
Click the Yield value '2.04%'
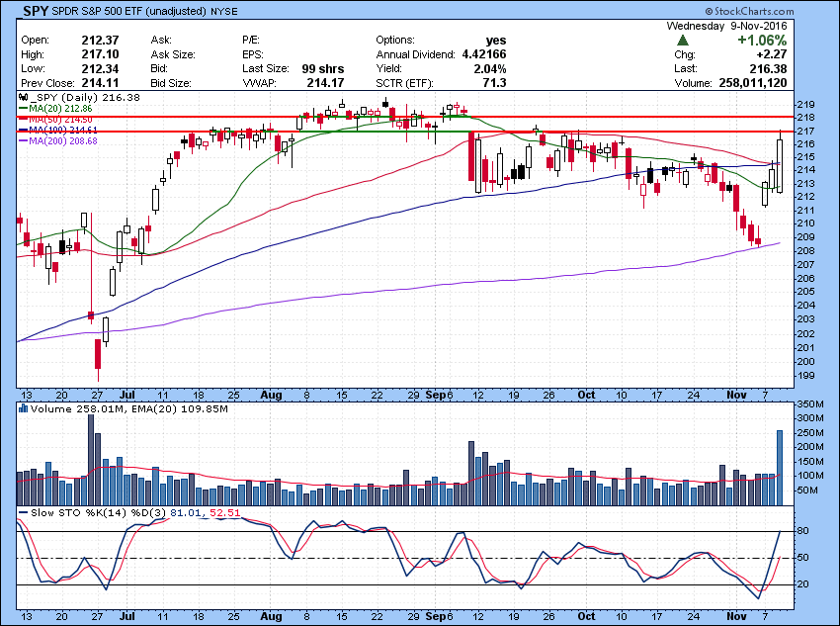tap(490, 68)
